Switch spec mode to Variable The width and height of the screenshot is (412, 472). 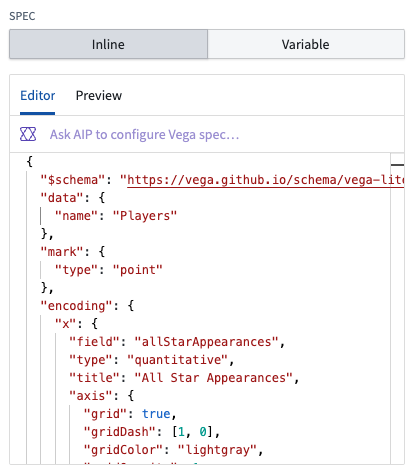tap(306, 44)
